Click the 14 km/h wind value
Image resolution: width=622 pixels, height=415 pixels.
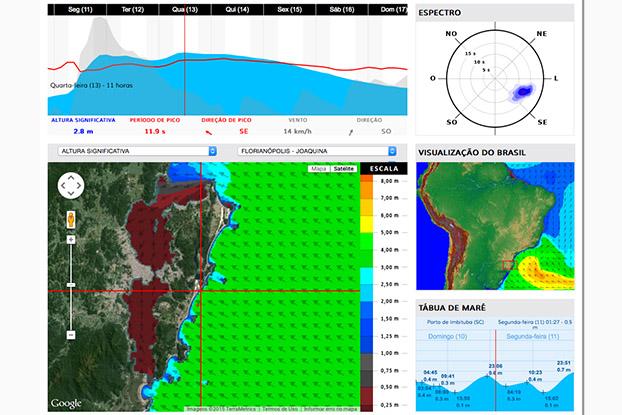[x=298, y=131]
